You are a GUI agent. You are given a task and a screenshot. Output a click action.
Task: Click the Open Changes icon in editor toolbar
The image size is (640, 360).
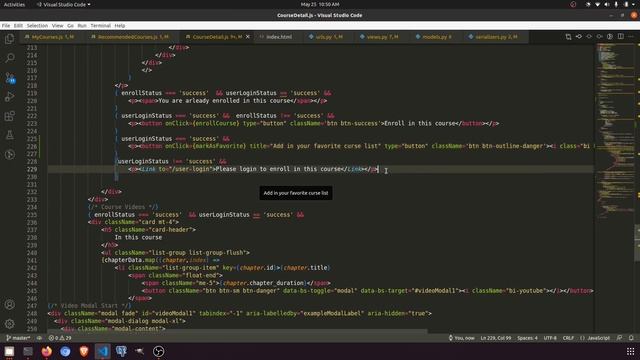pyautogui.click(x=568, y=37)
